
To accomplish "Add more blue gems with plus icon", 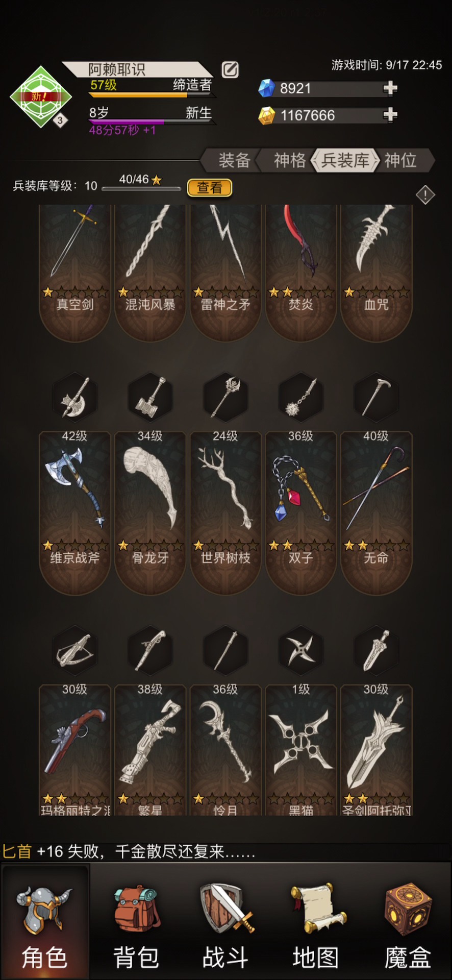I will [x=390, y=88].
